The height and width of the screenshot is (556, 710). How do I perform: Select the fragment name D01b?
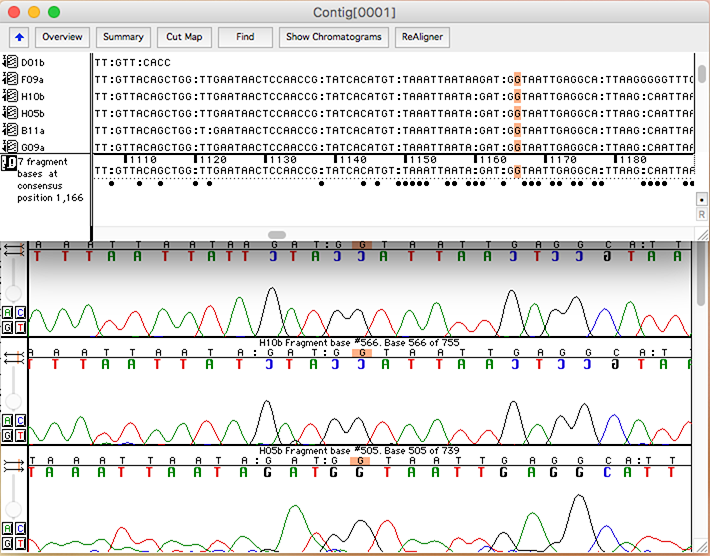tap(33, 62)
